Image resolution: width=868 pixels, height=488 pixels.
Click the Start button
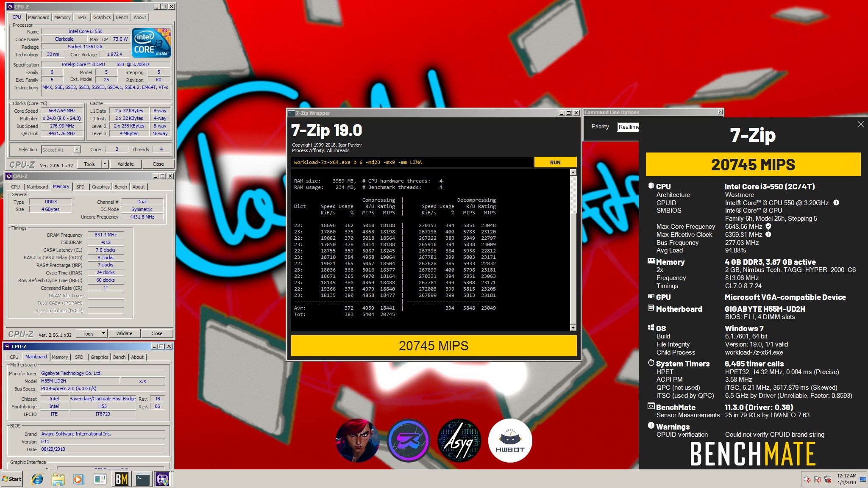coord(12,479)
